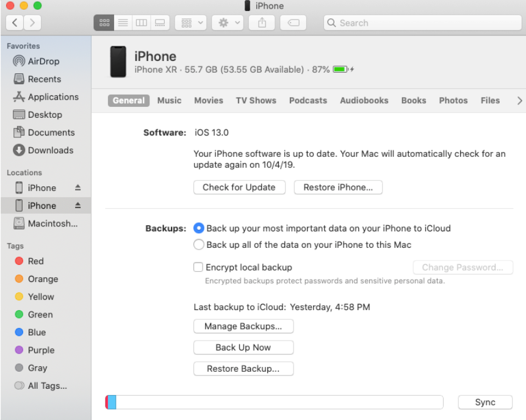This screenshot has width=526, height=420.
Task: Go back with the left chevron button
Action: click(x=15, y=23)
